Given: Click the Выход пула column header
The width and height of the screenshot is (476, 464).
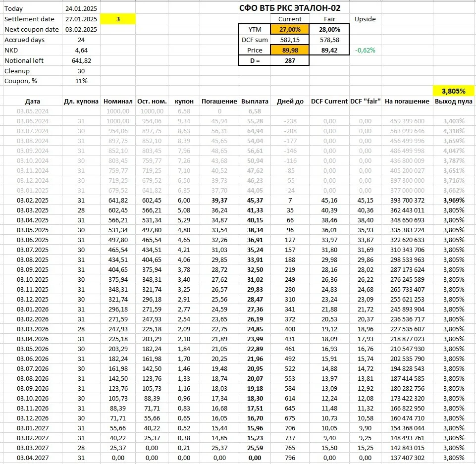Looking at the screenshot, I should click(x=454, y=102).
